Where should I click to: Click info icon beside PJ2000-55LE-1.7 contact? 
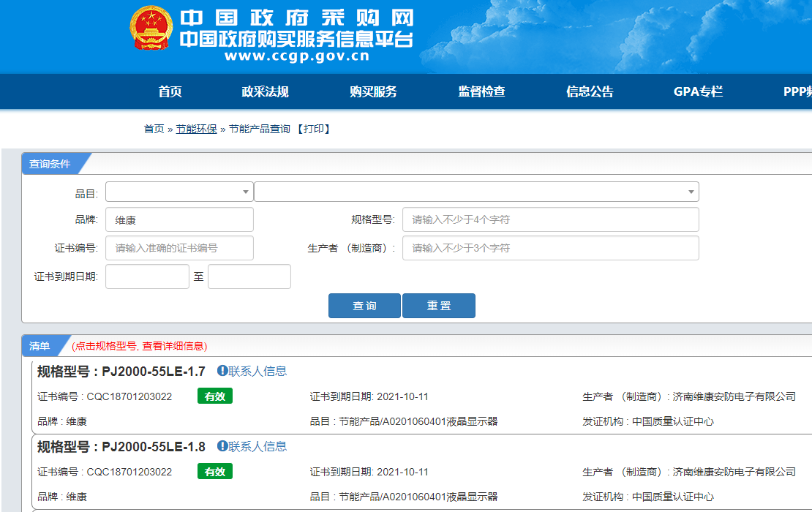pyautogui.click(x=222, y=372)
